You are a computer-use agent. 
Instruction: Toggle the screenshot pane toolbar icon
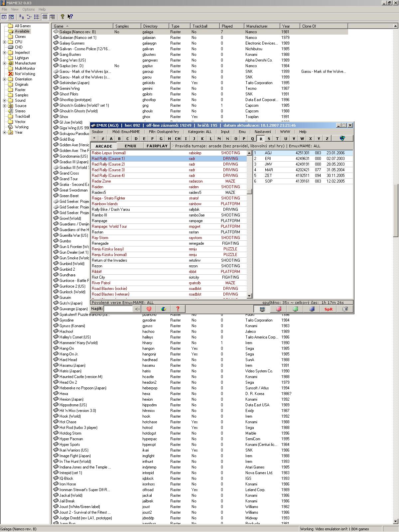click(11, 17)
